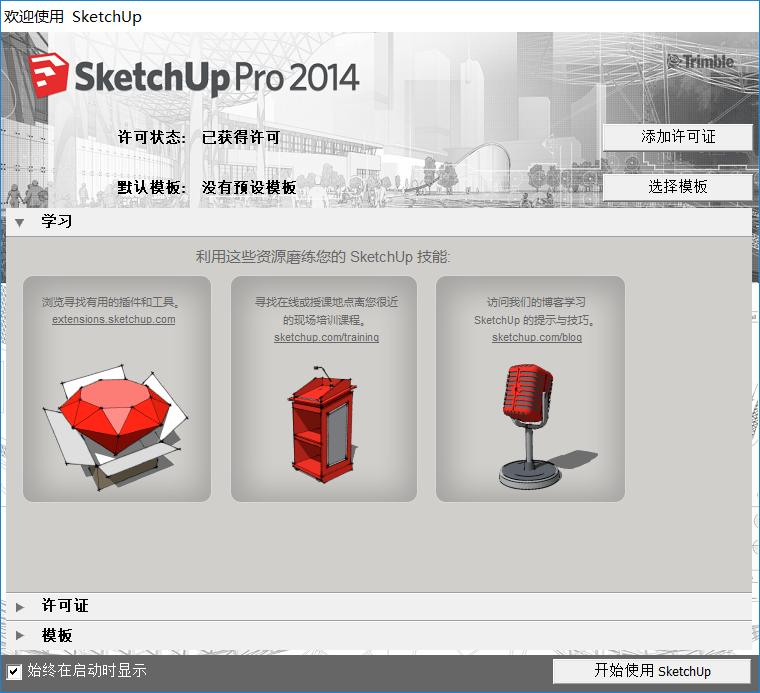The width and height of the screenshot is (760, 693).
Task: Click the Trimble logo
Action: pyautogui.click(x=700, y=62)
